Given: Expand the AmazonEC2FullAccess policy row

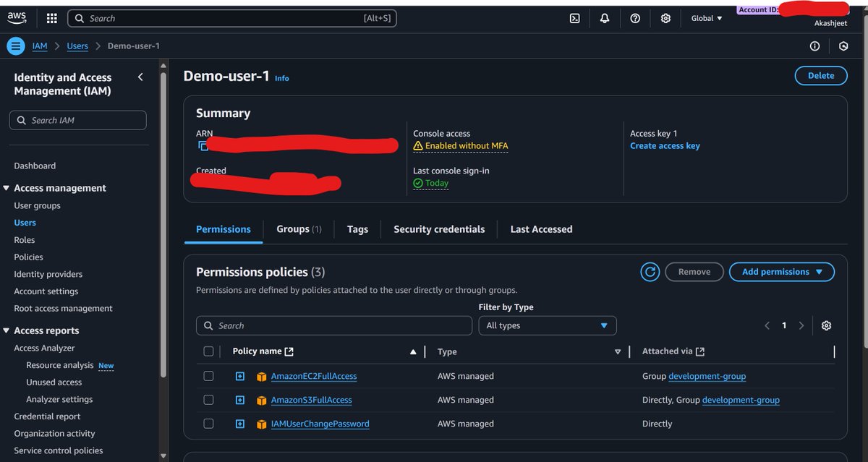Looking at the screenshot, I should tap(240, 376).
